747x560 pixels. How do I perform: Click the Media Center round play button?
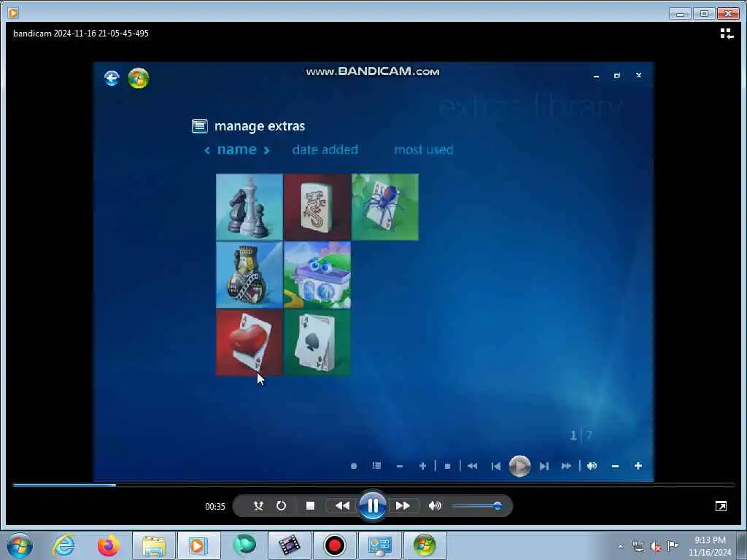519,466
